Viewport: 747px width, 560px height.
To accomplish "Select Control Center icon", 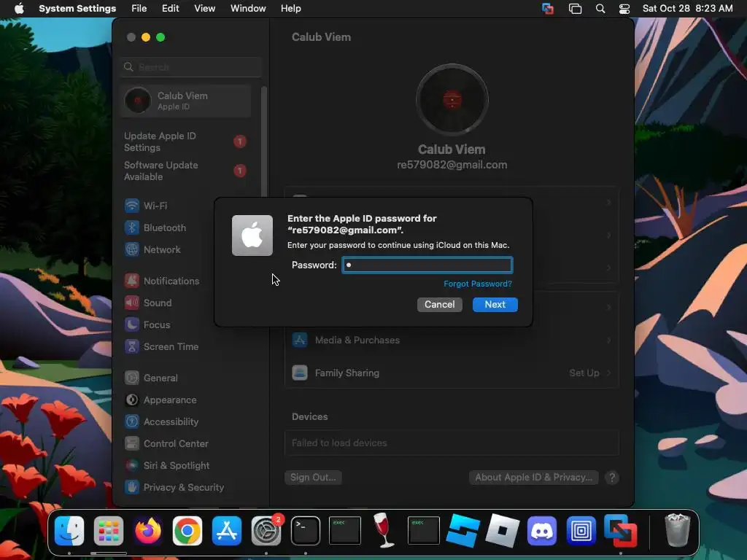I will point(132,444).
